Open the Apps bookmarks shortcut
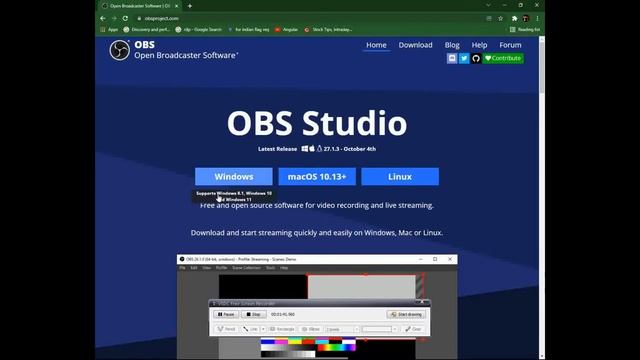640x360 pixels. 109,29
